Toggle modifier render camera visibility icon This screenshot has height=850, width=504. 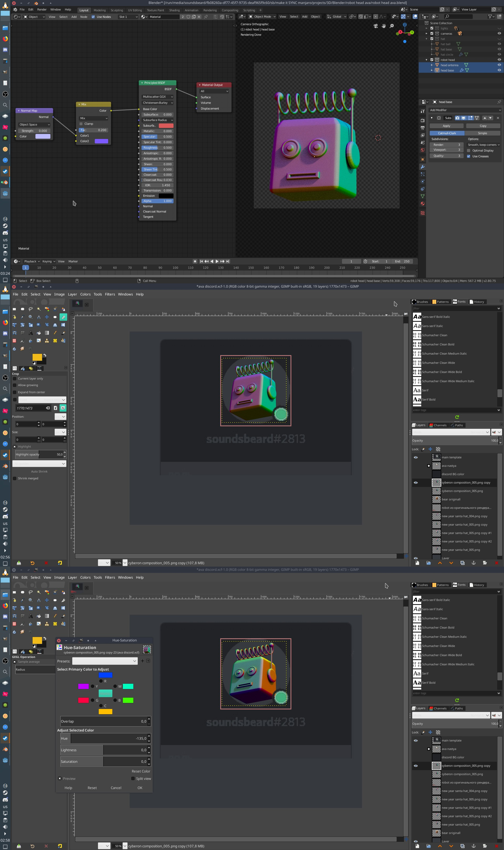[x=458, y=118]
